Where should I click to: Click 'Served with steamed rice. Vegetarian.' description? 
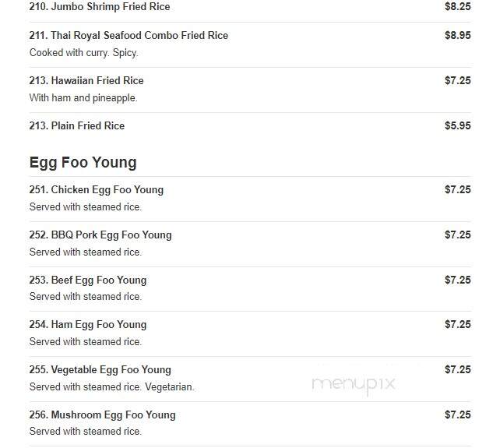coord(112,387)
